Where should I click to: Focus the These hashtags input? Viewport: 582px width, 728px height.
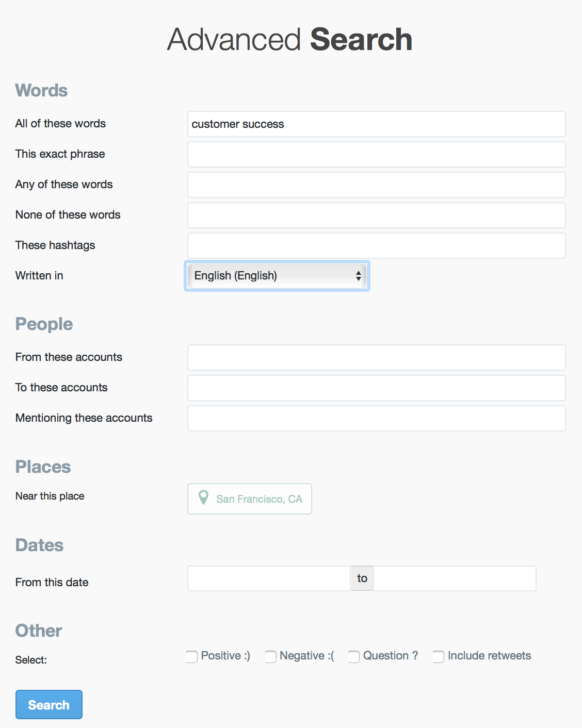(x=377, y=245)
